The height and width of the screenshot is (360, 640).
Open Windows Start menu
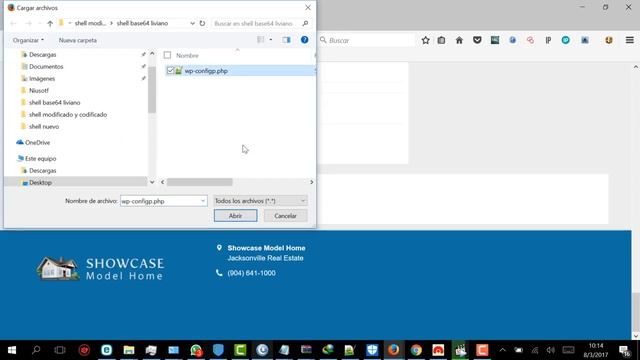12,350
